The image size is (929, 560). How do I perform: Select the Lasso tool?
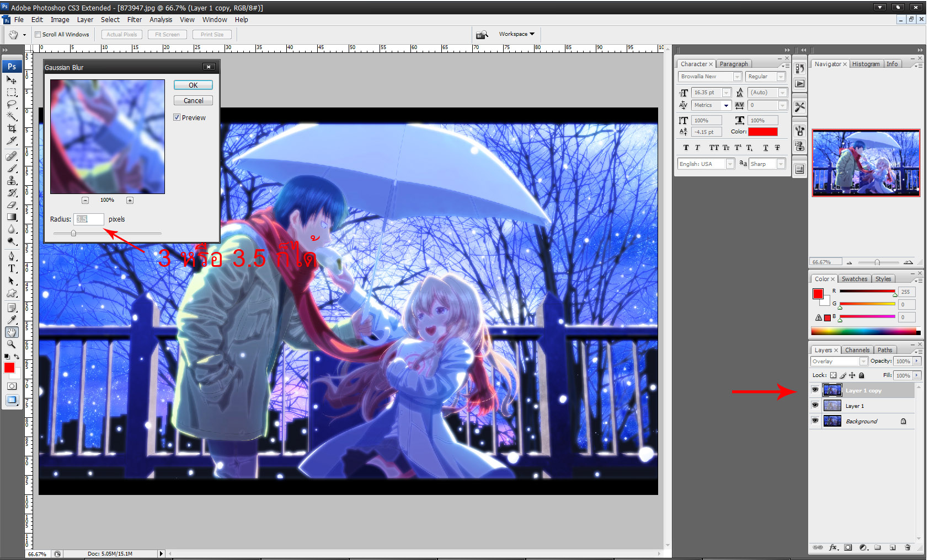click(x=12, y=104)
